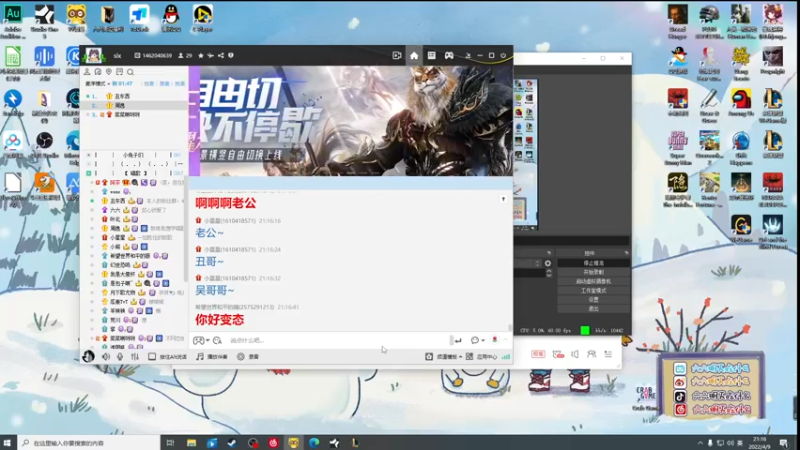The image size is (800, 450).
Task: Click Stop Streaming button in OBS window
Action: (x=593, y=263)
